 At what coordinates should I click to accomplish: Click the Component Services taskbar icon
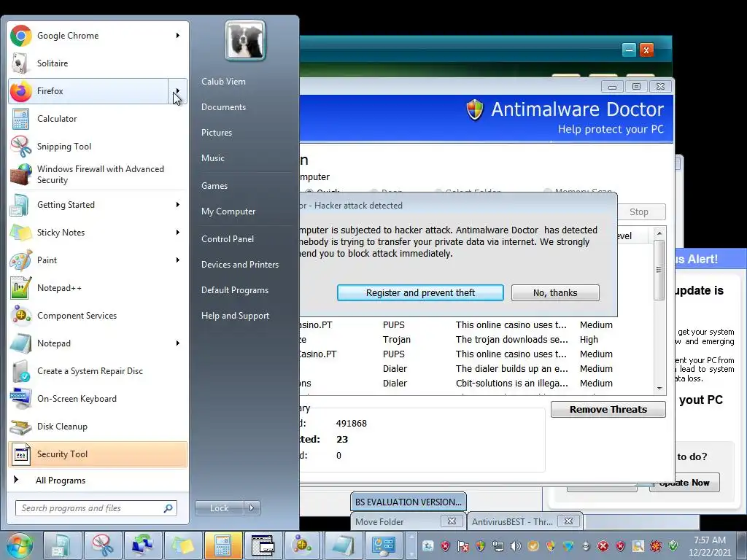(303, 545)
